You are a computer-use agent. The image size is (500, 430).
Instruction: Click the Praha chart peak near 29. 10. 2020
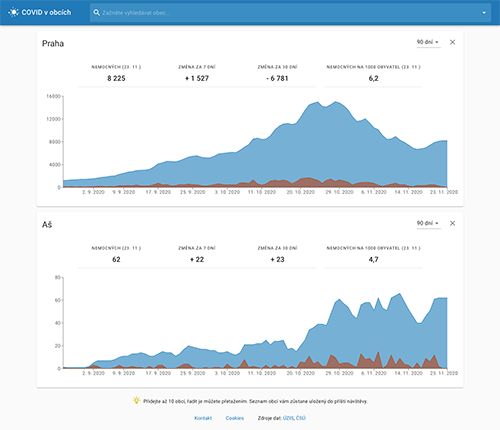336,102
